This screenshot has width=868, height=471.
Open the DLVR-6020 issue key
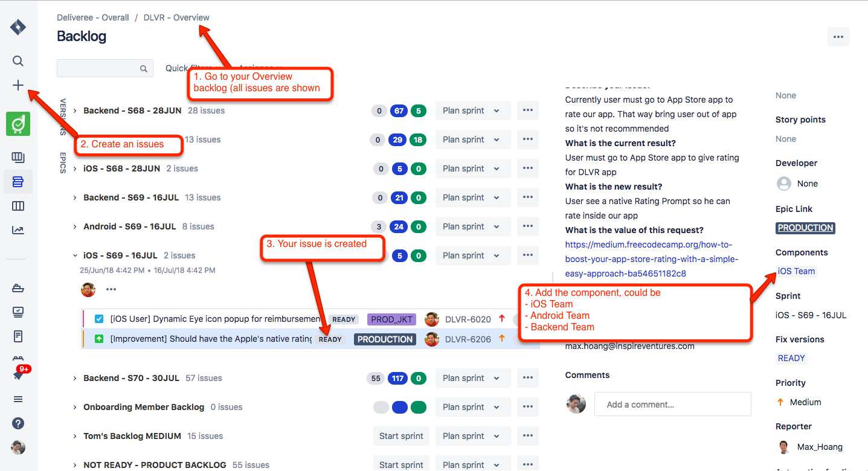[x=468, y=319]
